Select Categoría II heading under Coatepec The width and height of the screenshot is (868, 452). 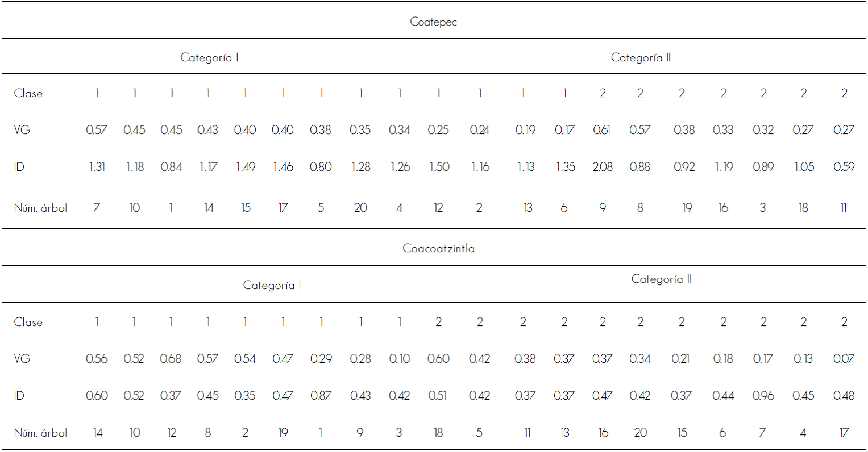(640, 57)
